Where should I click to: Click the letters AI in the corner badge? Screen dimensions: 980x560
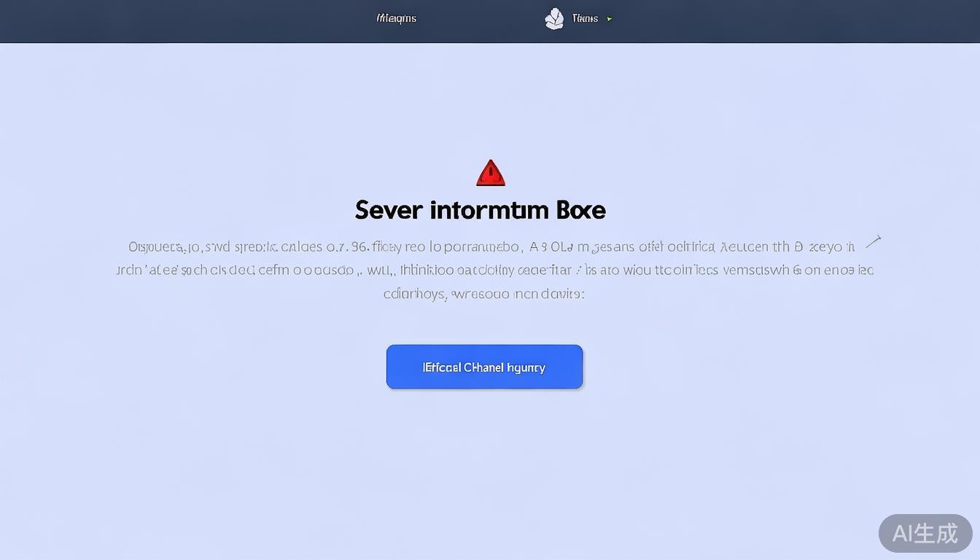[x=903, y=533]
